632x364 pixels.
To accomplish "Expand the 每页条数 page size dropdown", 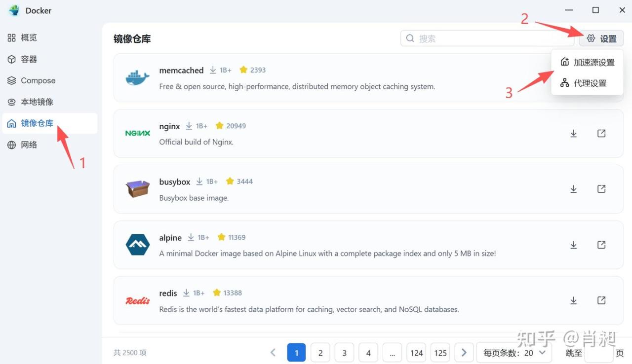I will tap(514, 353).
